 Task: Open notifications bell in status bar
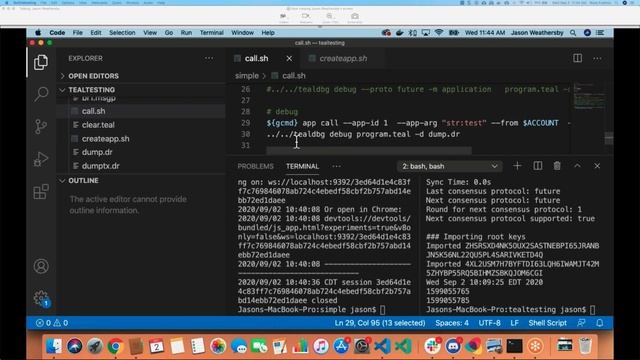(x=600, y=323)
